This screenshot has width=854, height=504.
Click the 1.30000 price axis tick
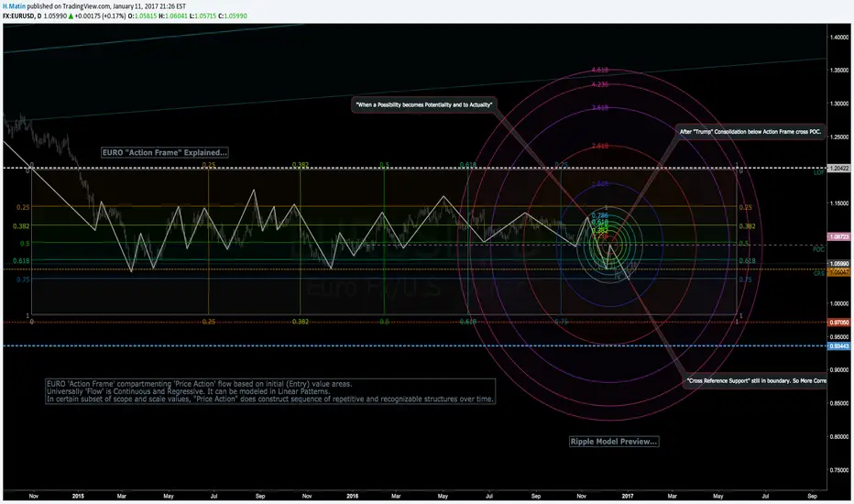click(x=839, y=104)
